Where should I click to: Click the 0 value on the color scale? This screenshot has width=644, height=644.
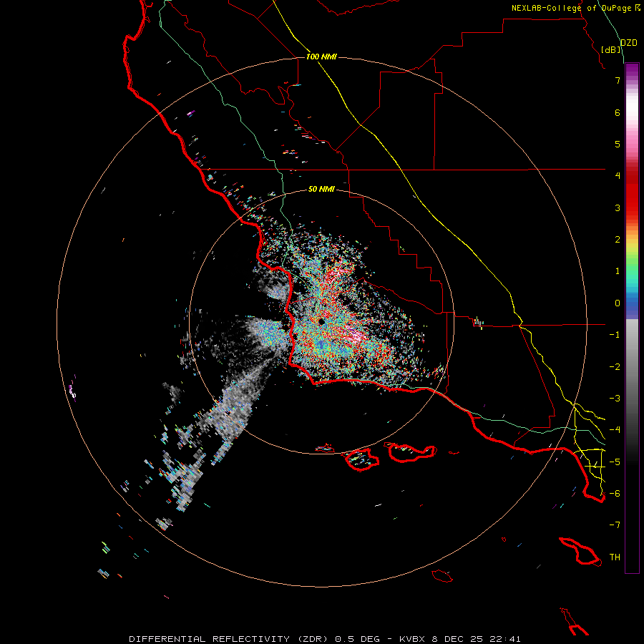(x=618, y=303)
